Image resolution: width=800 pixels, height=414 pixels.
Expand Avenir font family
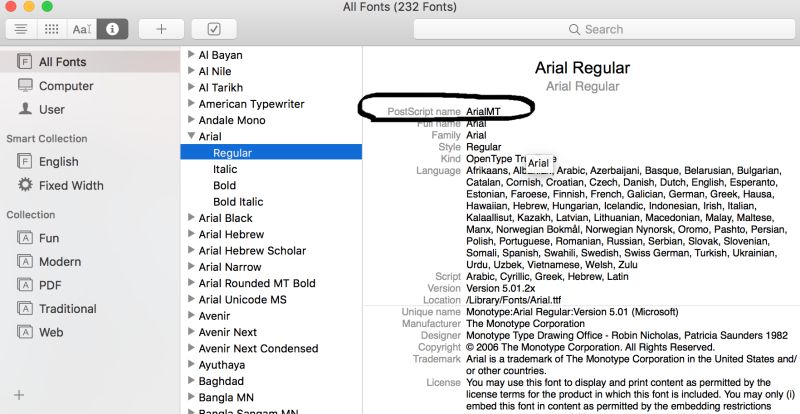191,315
